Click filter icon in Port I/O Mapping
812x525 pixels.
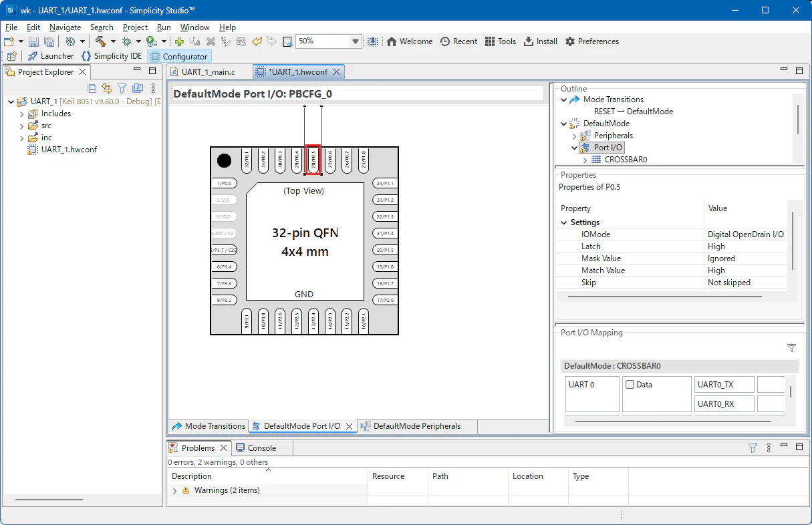tap(791, 348)
